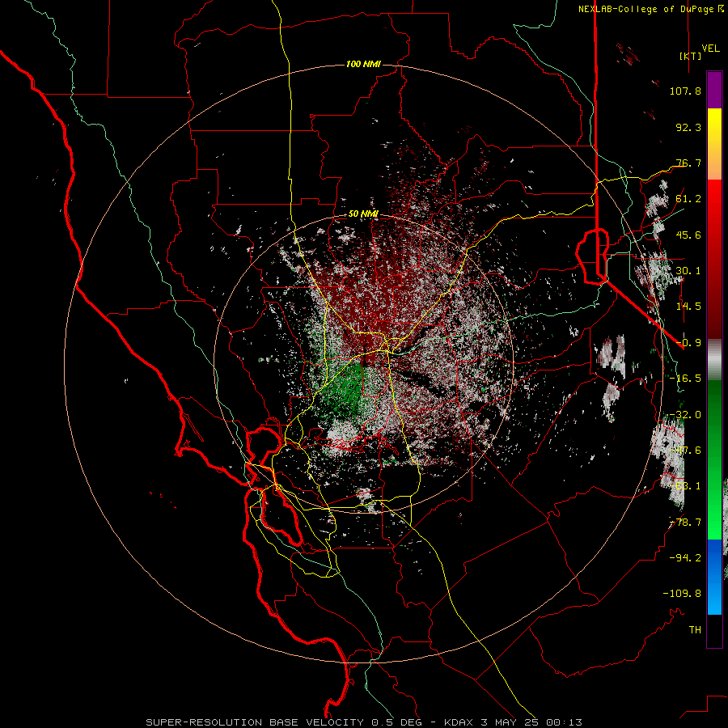
Task: Click the -109.8 velocity legend value
Action: tap(682, 594)
